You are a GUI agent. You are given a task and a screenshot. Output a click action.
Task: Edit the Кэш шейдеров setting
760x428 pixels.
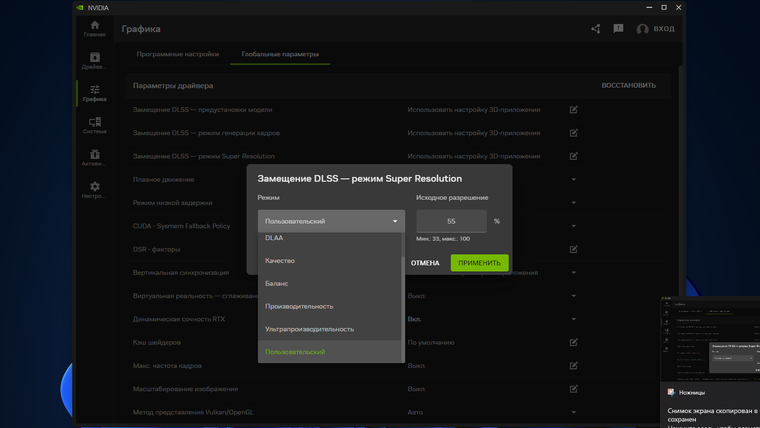point(573,342)
